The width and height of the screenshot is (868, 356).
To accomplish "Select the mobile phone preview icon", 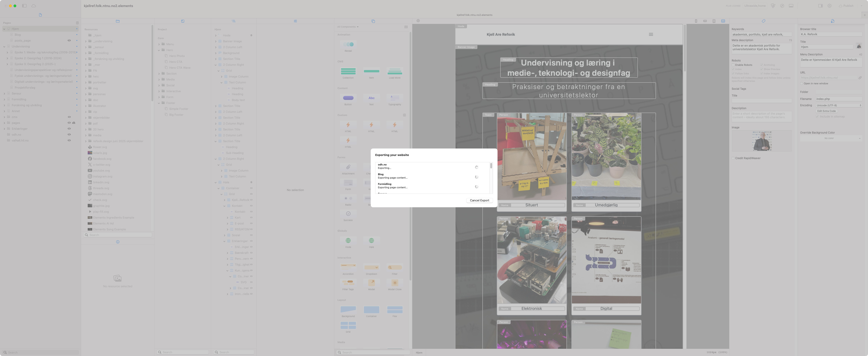I will [696, 21].
